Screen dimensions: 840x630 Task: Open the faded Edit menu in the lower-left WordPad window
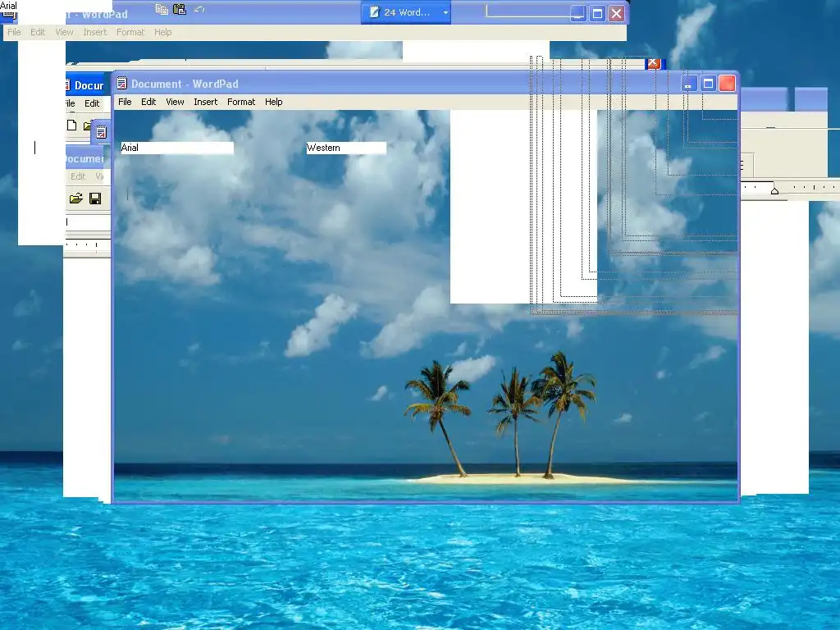click(x=78, y=176)
